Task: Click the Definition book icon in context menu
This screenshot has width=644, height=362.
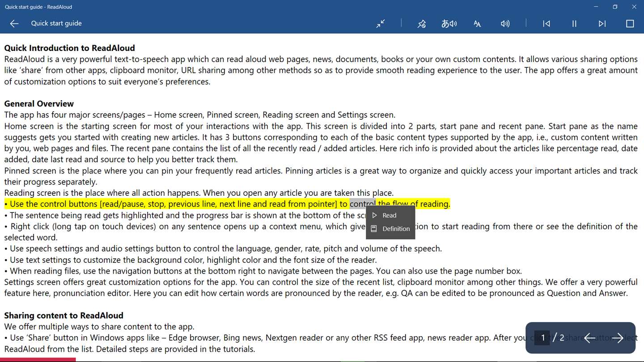Action: pyautogui.click(x=374, y=229)
